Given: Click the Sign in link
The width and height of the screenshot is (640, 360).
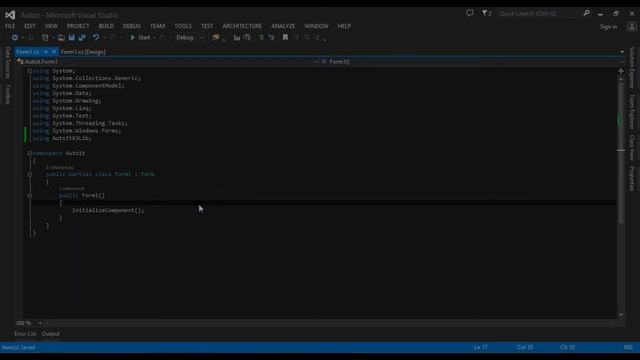Looking at the screenshot, I should [608, 27].
